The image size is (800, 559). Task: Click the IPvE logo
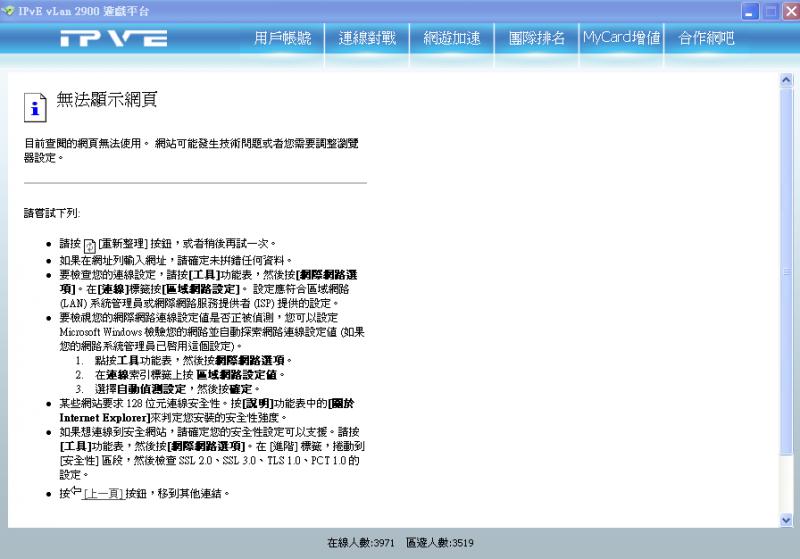[113, 38]
